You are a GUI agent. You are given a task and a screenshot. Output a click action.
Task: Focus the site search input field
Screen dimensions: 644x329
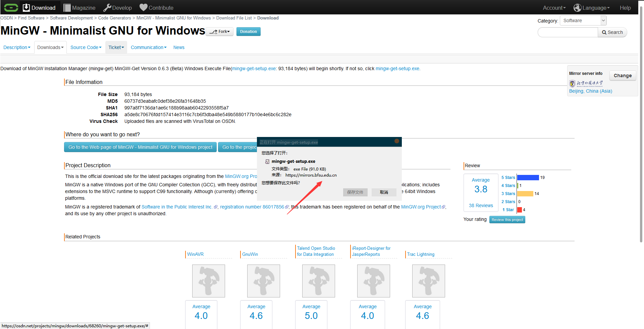click(568, 32)
